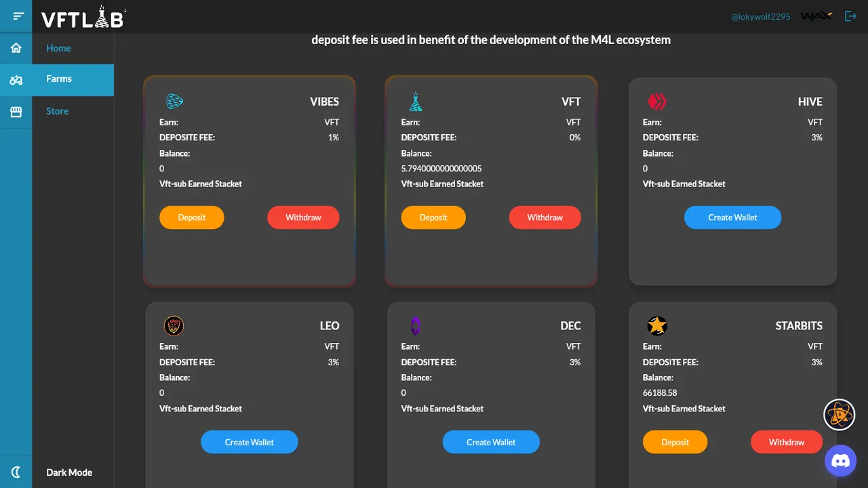868x488 pixels.
Task: Create Wallet for DEC
Action: coord(491,442)
